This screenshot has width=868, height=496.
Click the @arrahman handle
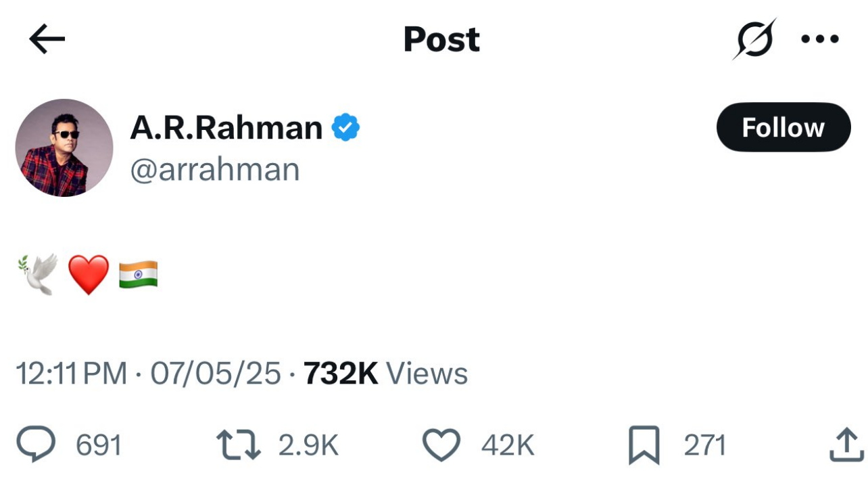point(214,169)
